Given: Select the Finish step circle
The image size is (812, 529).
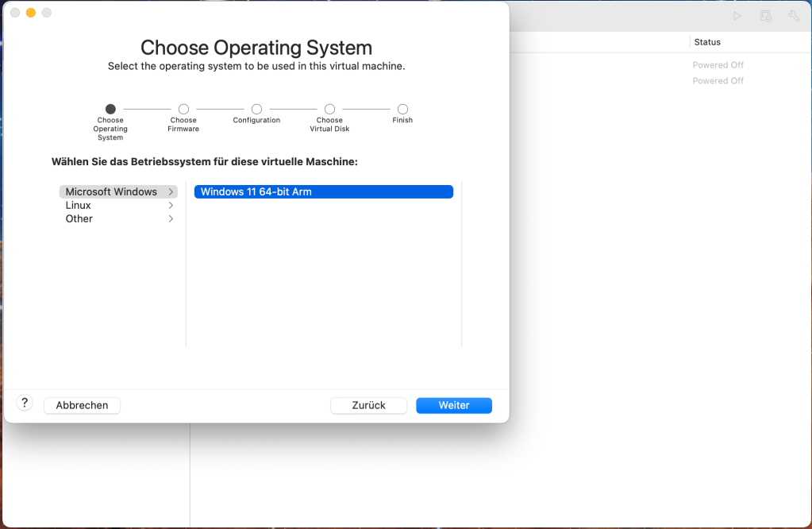Looking at the screenshot, I should (402, 110).
